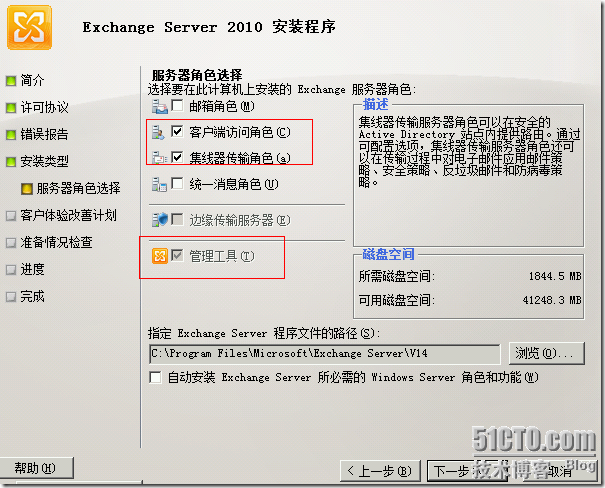Select the 服务器角色选择 step in sidebar
The height and width of the screenshot is (488, 605).
pyautogui.click(x=78, y=189)
